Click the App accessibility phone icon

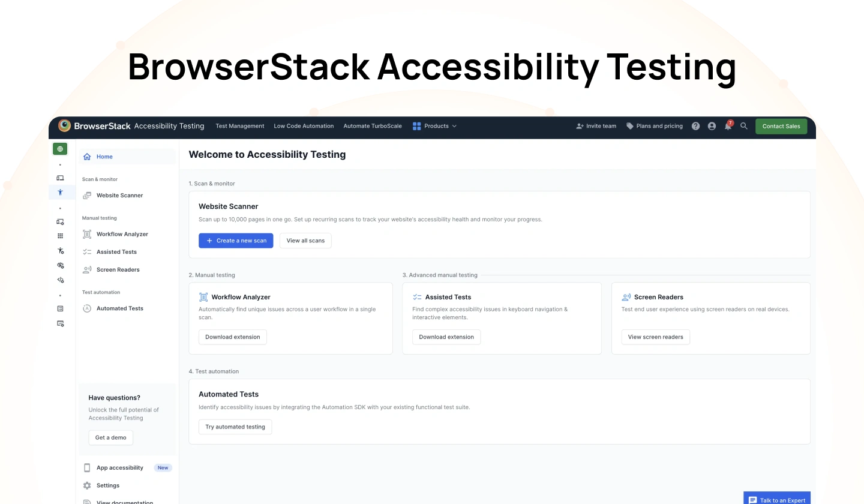click(x=87, y=468)
